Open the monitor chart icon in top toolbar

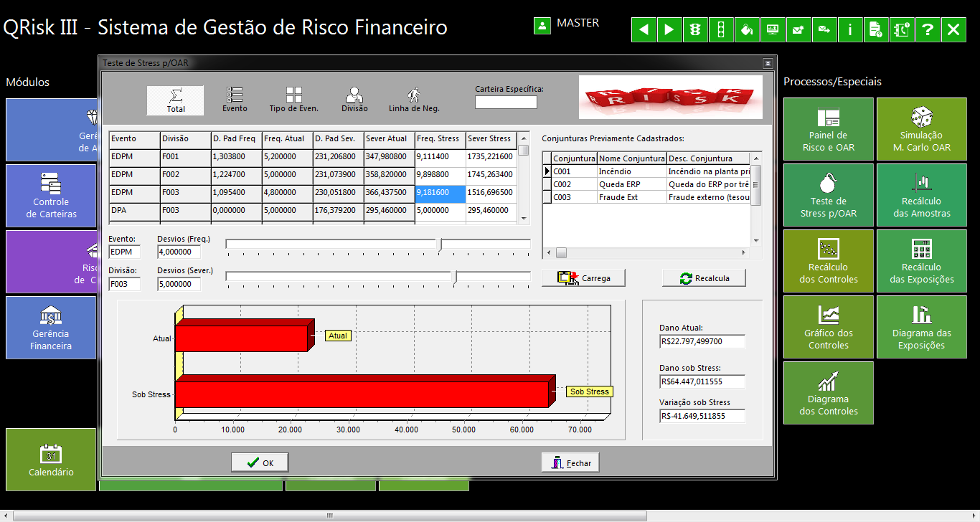point(773,29)
